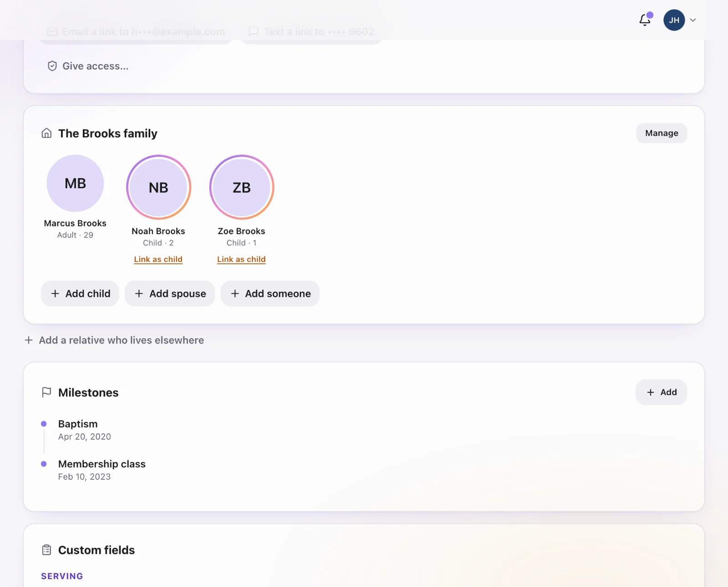
Task: Open Noah Brooks NB avatar
Action: click(158, 187)
